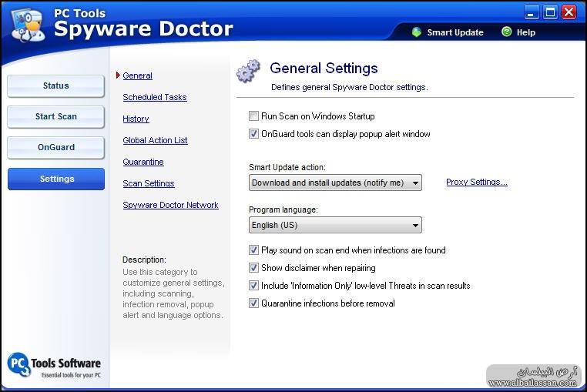
Task: Open the General settings category
Action: coord(137,75)
